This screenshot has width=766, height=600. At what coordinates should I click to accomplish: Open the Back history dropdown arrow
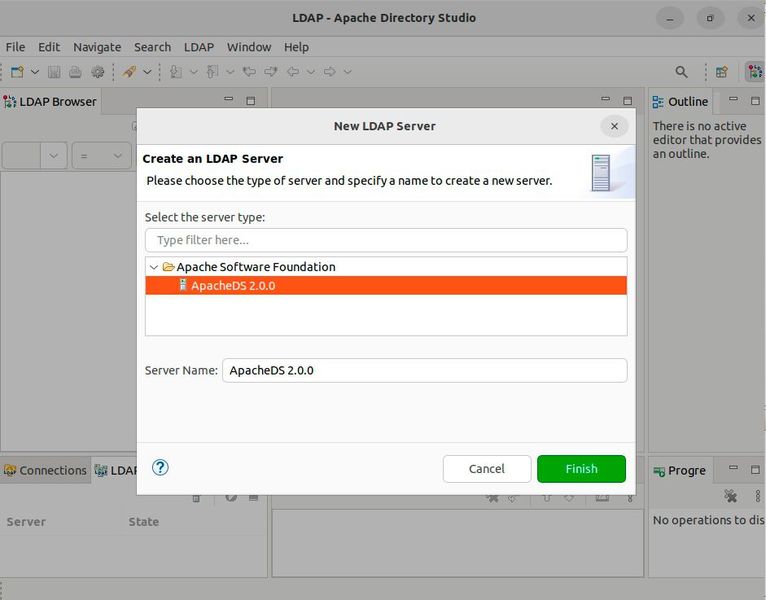pyautogui.click(x=311, y=72)
